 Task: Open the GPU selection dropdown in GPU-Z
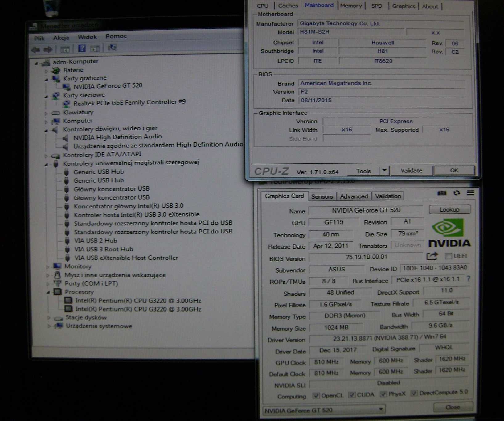(381, 409)
